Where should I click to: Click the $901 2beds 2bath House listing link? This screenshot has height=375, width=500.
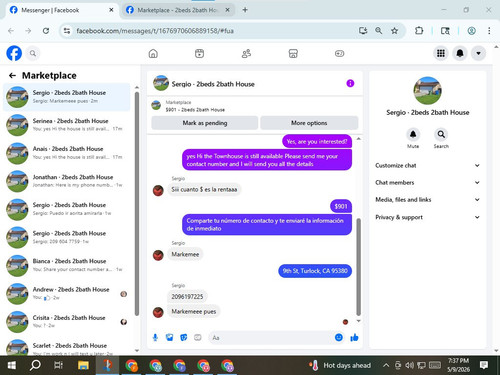click(195, 110)
